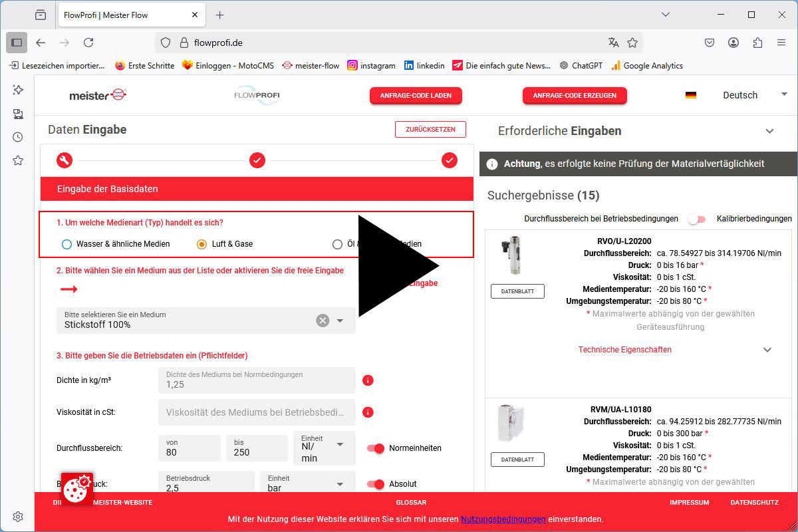Click the viscosity info icon
This screenshot has height=532, width=798.
tap(368, 412)
